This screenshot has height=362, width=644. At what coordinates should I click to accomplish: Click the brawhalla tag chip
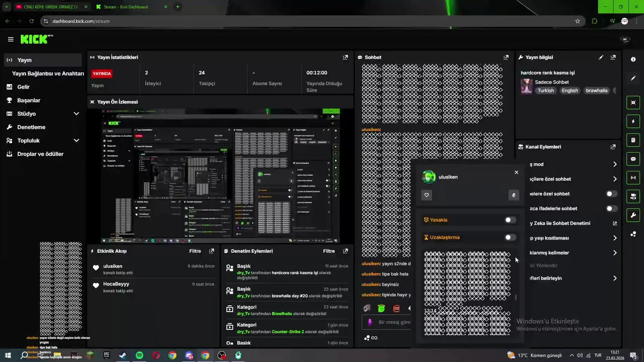coord(597,90)
